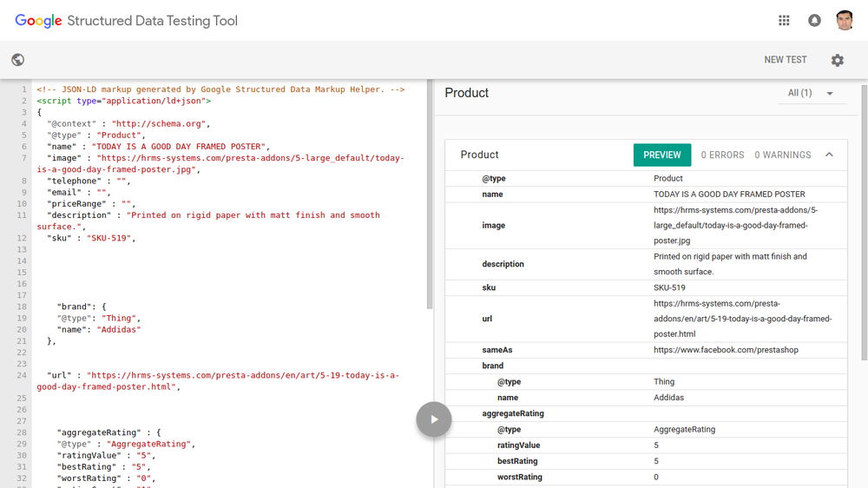Viewport: 868px width, 488px height.
Task: Click code line "sku" : "SKU-519"
Action: coord(91,238)
